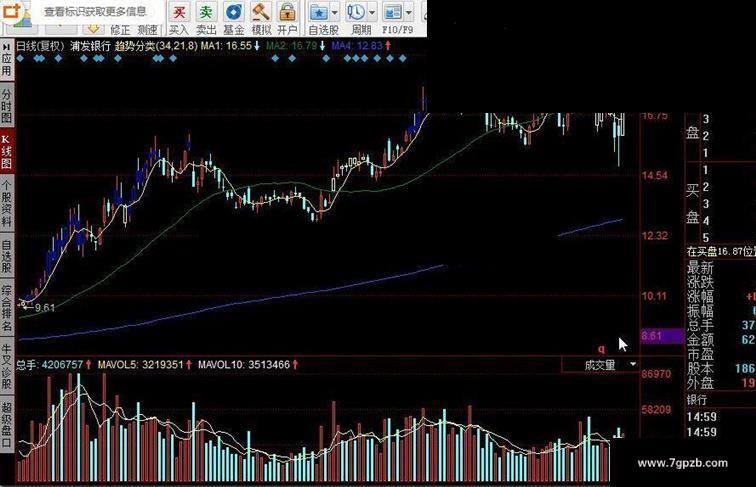756x487 pixels.
Task: Click the highlighted 8.61 price axis marker
Action: click(662, 336)
